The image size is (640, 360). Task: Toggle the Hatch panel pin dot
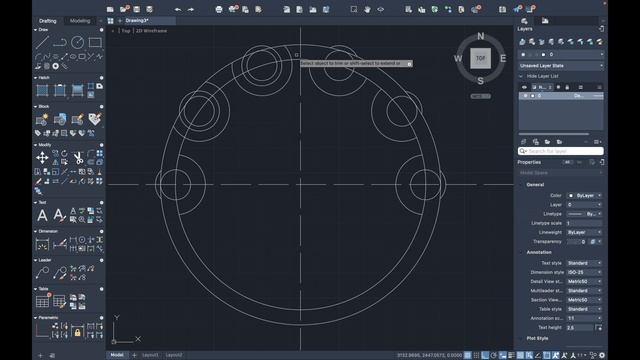point(101,78)
